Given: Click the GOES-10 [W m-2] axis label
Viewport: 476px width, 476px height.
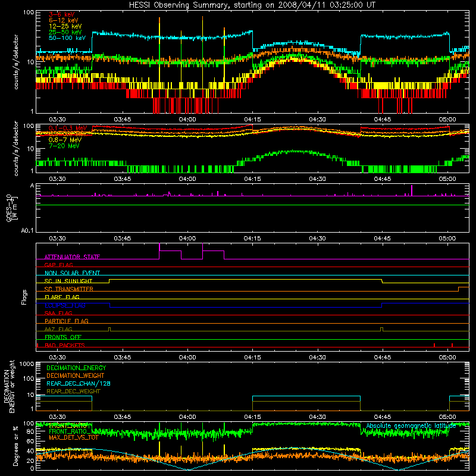Looking at the screenshot, I should coord(12,208).
